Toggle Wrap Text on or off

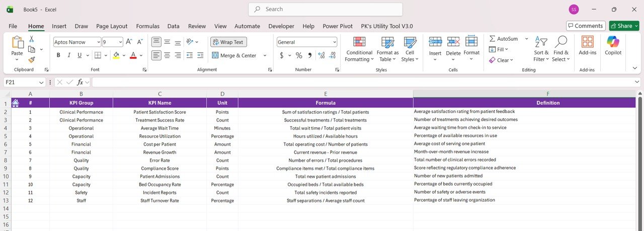228,42
